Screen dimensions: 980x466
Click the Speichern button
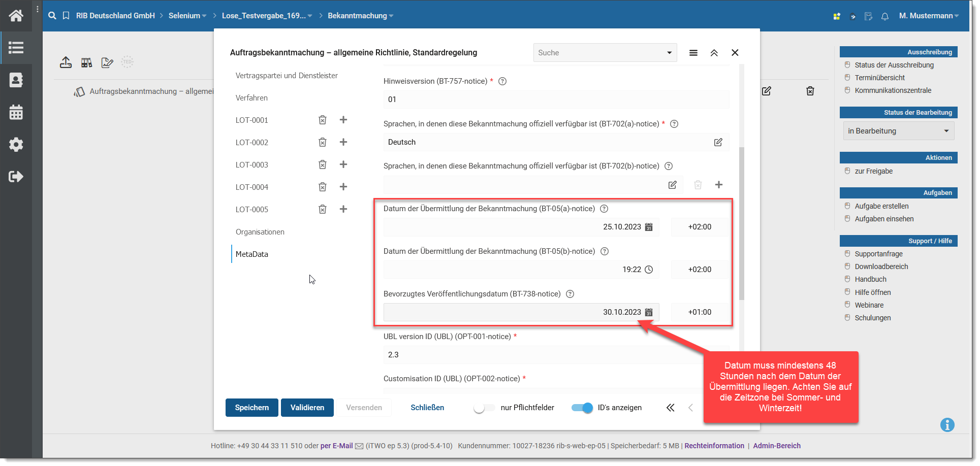click(x=252, y=408)
